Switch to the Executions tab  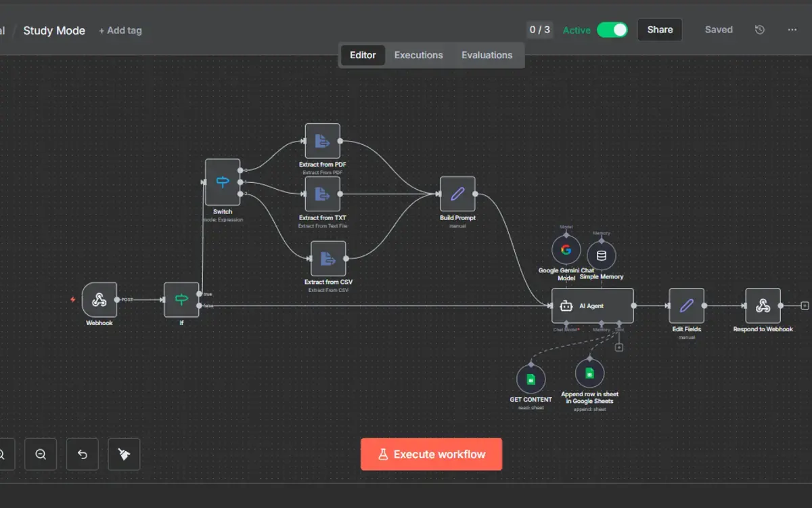click(419, 56)
